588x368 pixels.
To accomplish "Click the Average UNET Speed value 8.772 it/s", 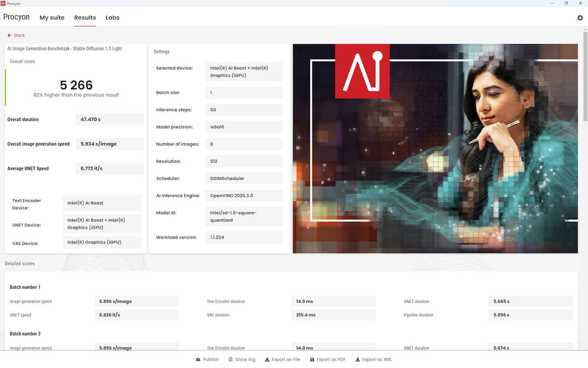I will [x=110, y=168].
